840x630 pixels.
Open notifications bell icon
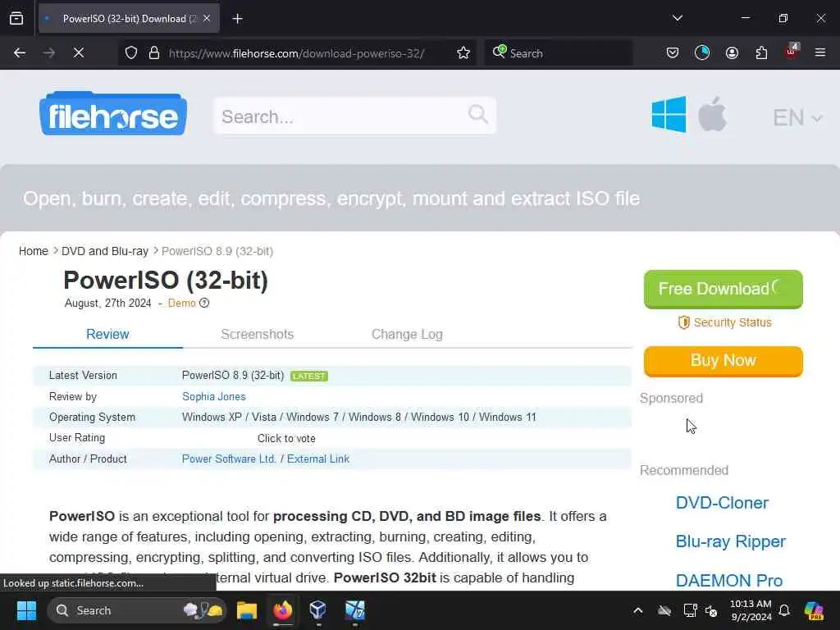[x=784, y=610]
